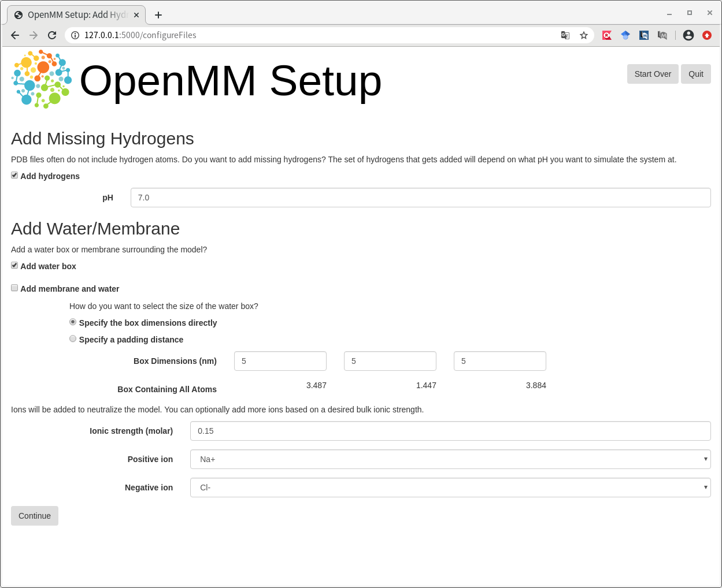Click the OpenMM logo image
Viewport: 722px width, 588px height.
pos(42,80)
